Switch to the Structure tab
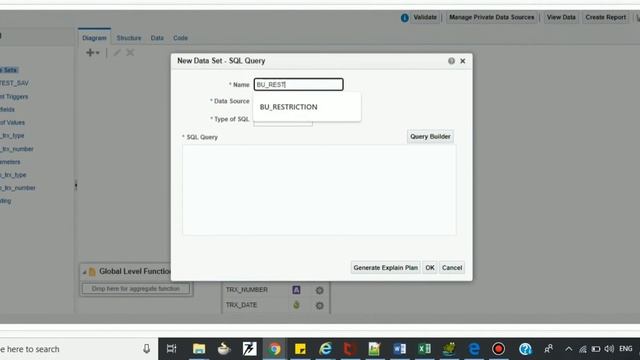This screenshot has width=640, height=360. click(129, 38)
